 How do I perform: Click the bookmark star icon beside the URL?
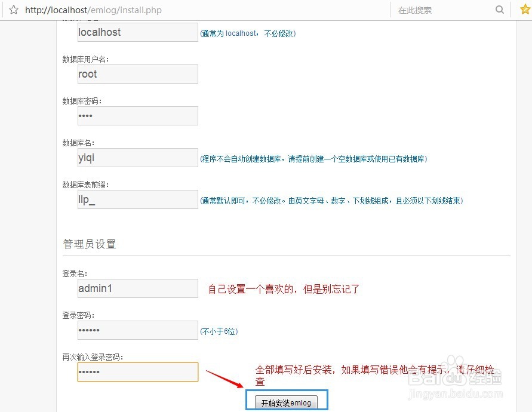(14, 10)
